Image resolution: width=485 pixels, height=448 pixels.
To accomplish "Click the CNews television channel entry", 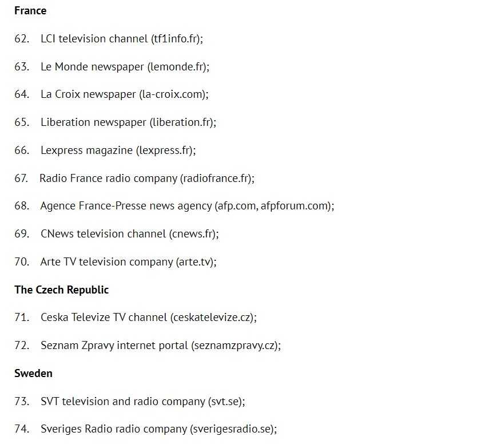I will [116, 234].
